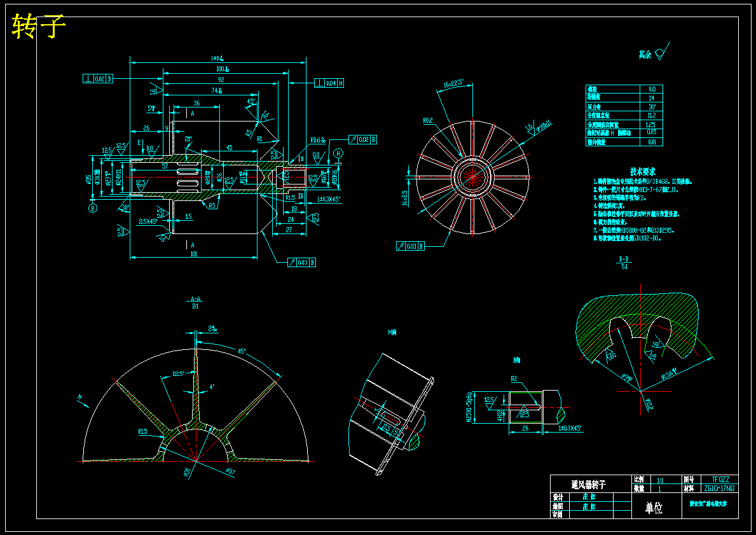Select the "R0.6" radius callout
756x535 pixels.
317,141
